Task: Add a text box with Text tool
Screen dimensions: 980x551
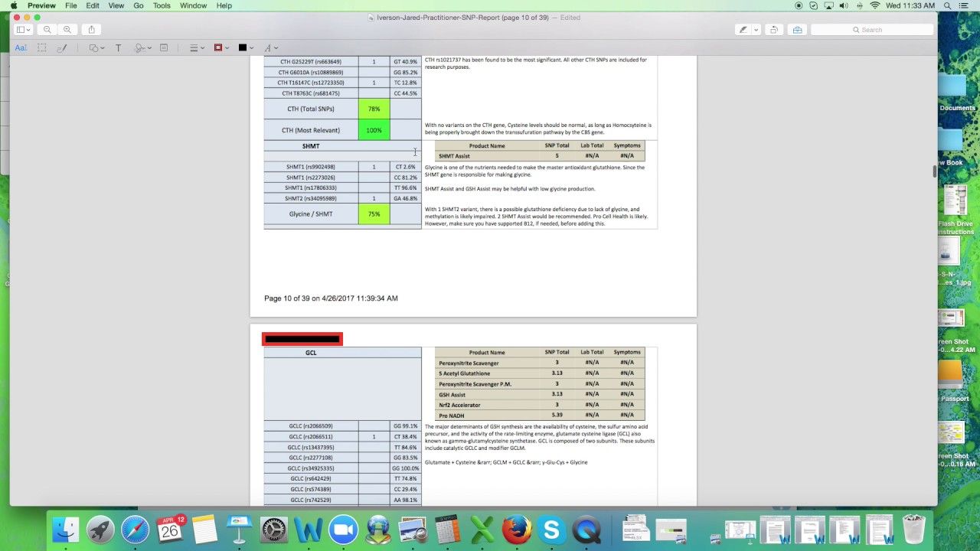Action: point(118,47)
